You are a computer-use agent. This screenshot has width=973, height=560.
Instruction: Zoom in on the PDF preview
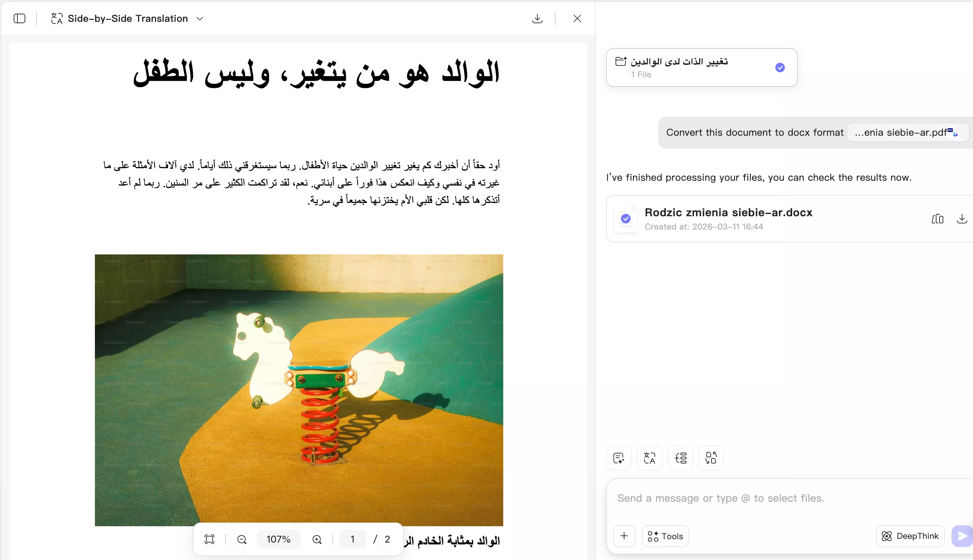(x=316, y=539)
